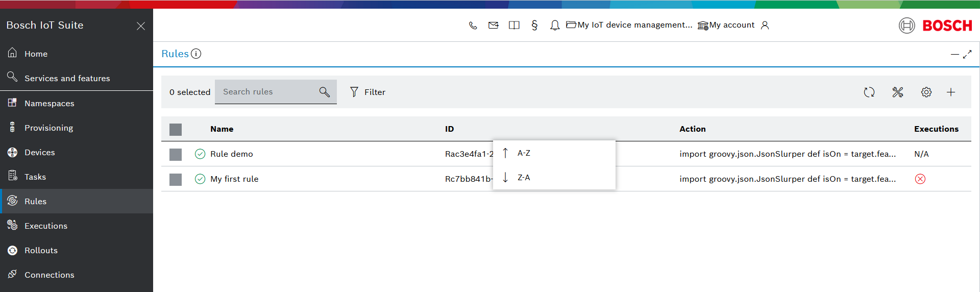Click the 0 selected counter
The height and width of the screenshot is (292, 980).
coord(190,92)
